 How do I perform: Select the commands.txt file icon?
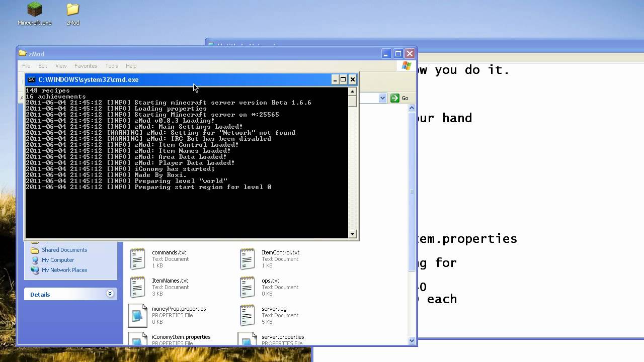137,259
